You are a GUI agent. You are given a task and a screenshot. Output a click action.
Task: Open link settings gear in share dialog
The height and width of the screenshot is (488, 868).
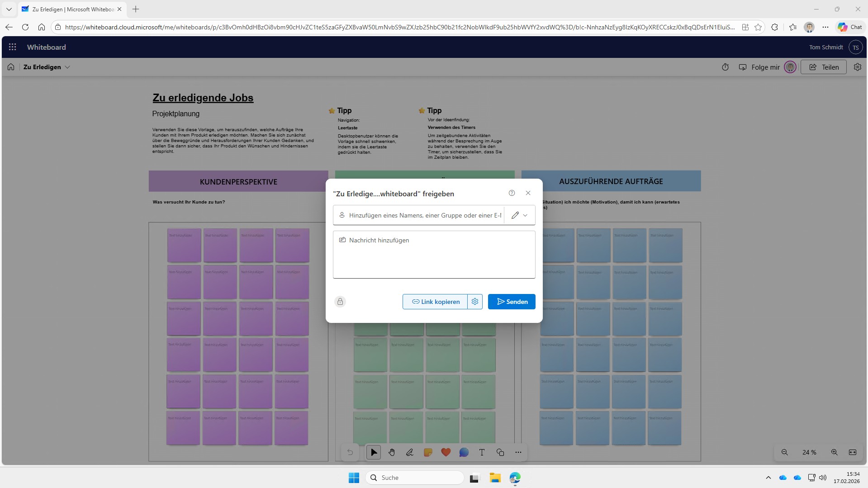[475, 302]
